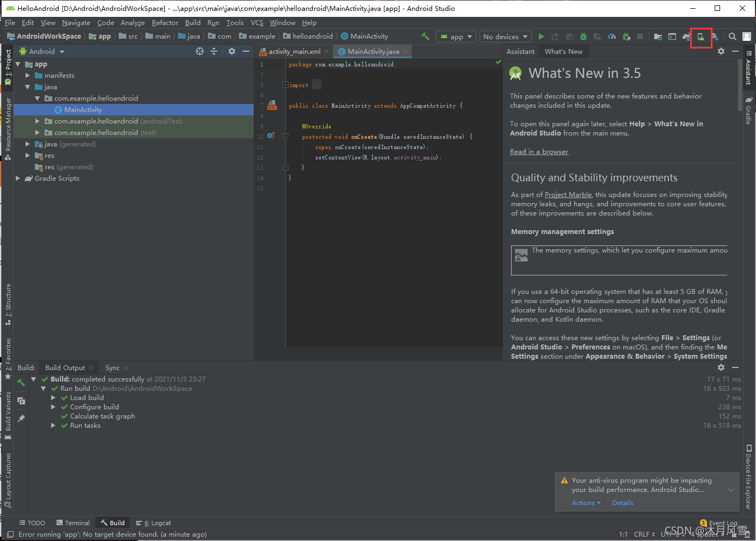Click the memory settings image thumbnail

521,255
